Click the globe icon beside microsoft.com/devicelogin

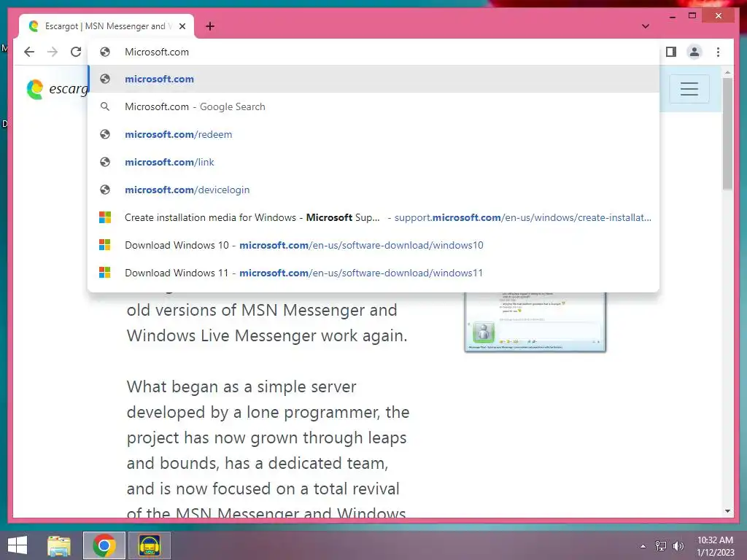pos(105,190)
